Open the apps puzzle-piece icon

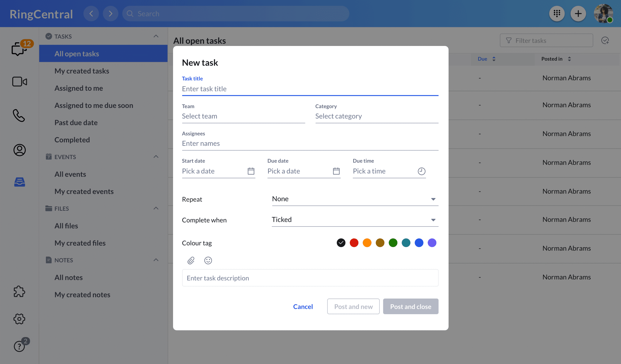coord(19,291)
